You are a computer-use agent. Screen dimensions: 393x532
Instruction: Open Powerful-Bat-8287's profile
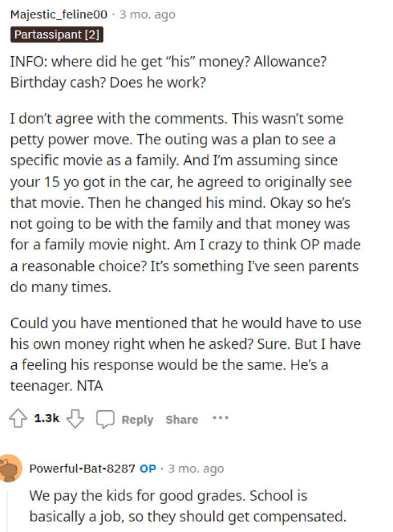click(x=81, y=468)
